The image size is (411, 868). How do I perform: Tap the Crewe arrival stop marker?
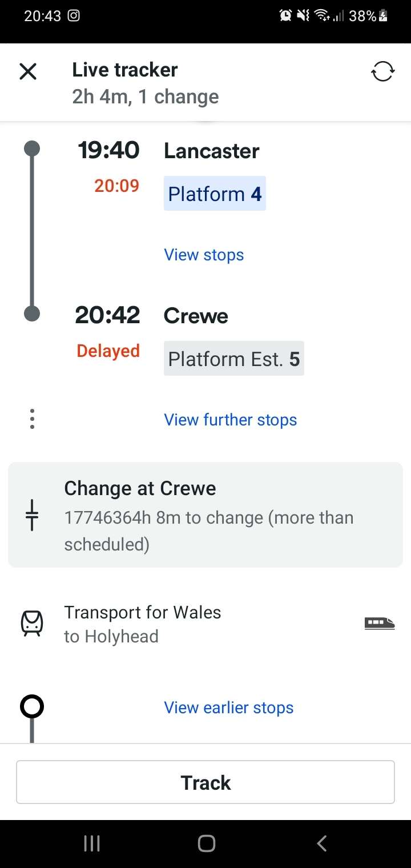coord(32,314)
